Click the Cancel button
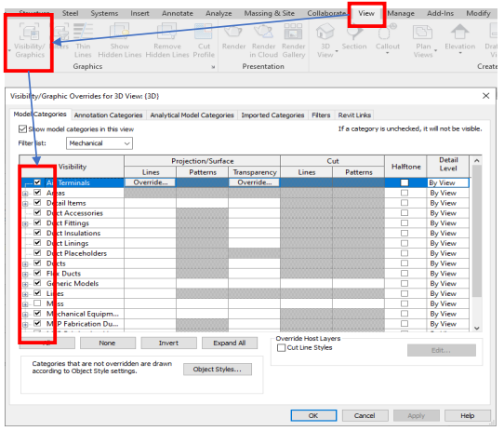The height and width of the screenshot is (431, 504). (365, 415)
